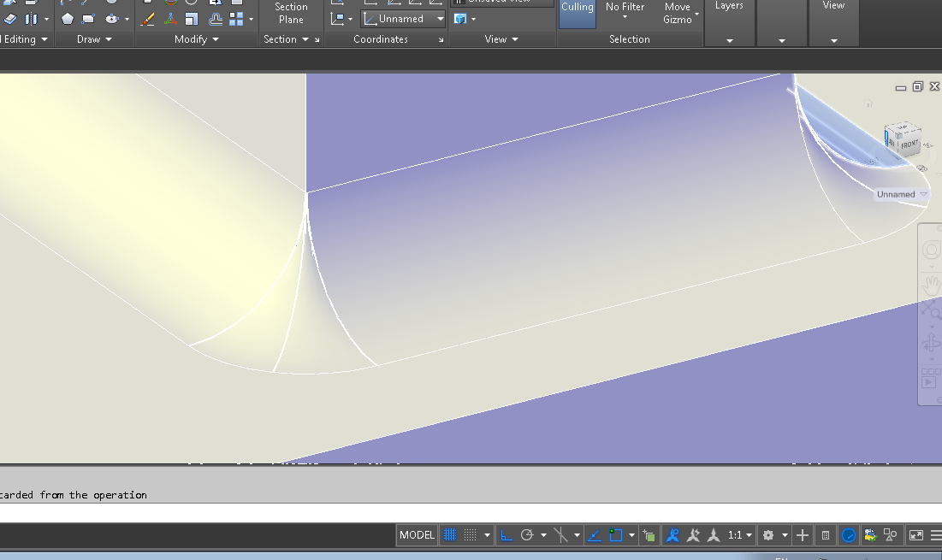Click the ViewCube Home icon

[868, 104]
